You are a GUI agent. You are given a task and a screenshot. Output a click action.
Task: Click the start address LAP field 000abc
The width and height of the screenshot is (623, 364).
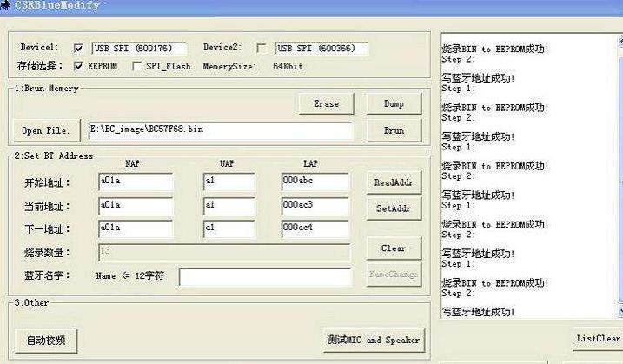(315, 182)
